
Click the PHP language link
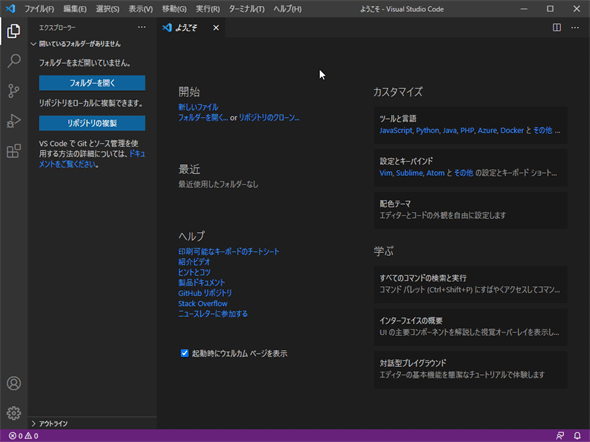pyautogui.click(x=467, y=130)
